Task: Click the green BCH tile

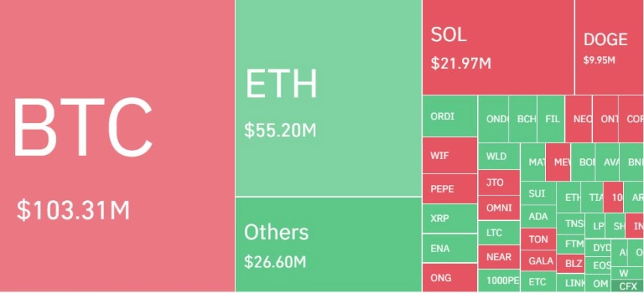Action: click(x=523, y=118)
